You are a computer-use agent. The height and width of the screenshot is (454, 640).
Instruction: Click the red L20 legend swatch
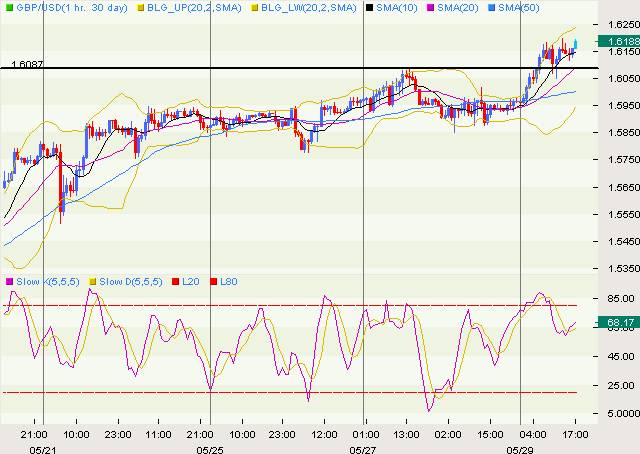coord(176,281)
